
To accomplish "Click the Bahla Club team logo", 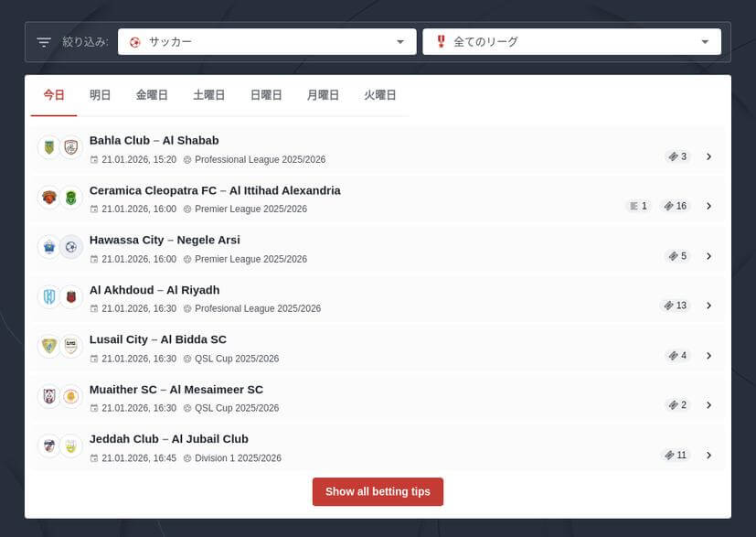I will [x=48, y=147].
